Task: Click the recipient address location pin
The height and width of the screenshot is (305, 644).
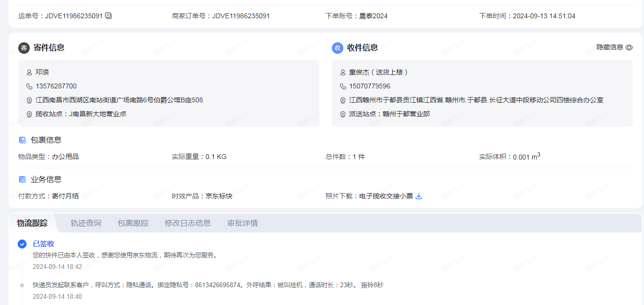Action: tap(343, 100)
